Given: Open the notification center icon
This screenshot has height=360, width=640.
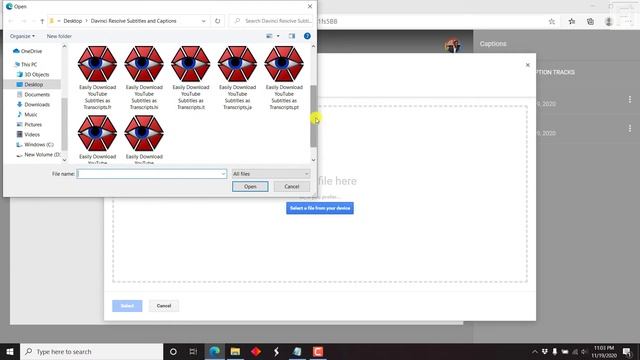Looking at the screenshot, I should 627,351.
